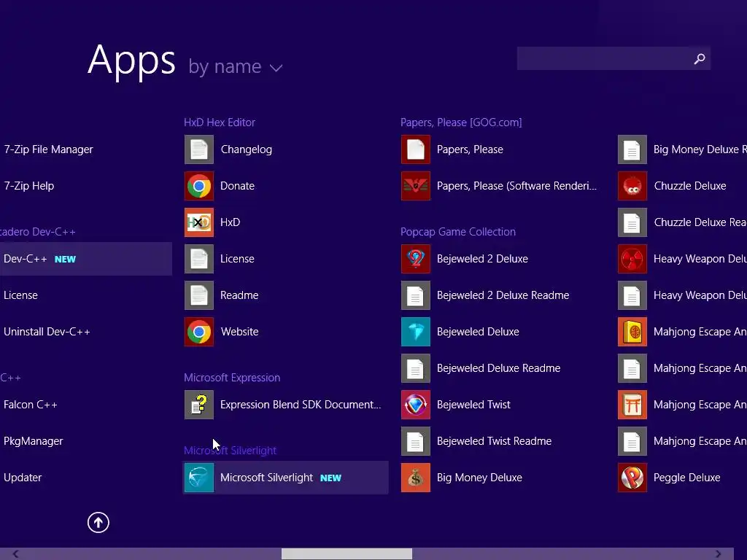Viewport: 747px width, 560px height.
Task: Select the Papers, Please [GOG.com] group header
Action: click(461, 122)
